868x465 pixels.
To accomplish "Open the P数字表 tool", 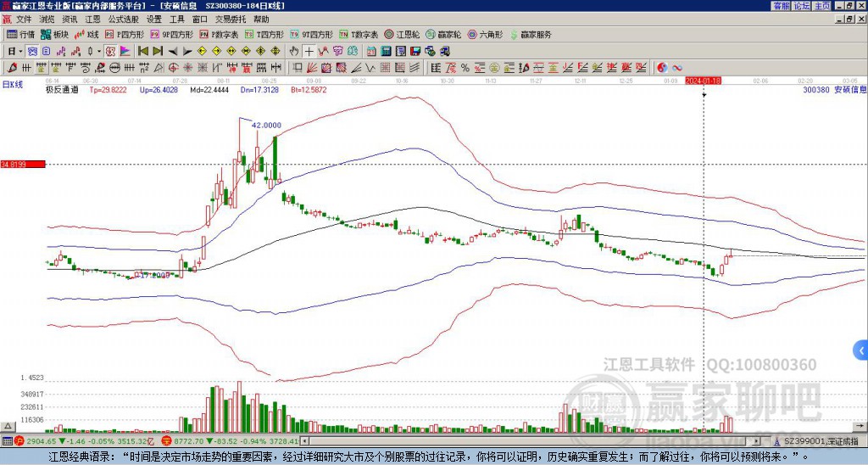I will 220,34.
